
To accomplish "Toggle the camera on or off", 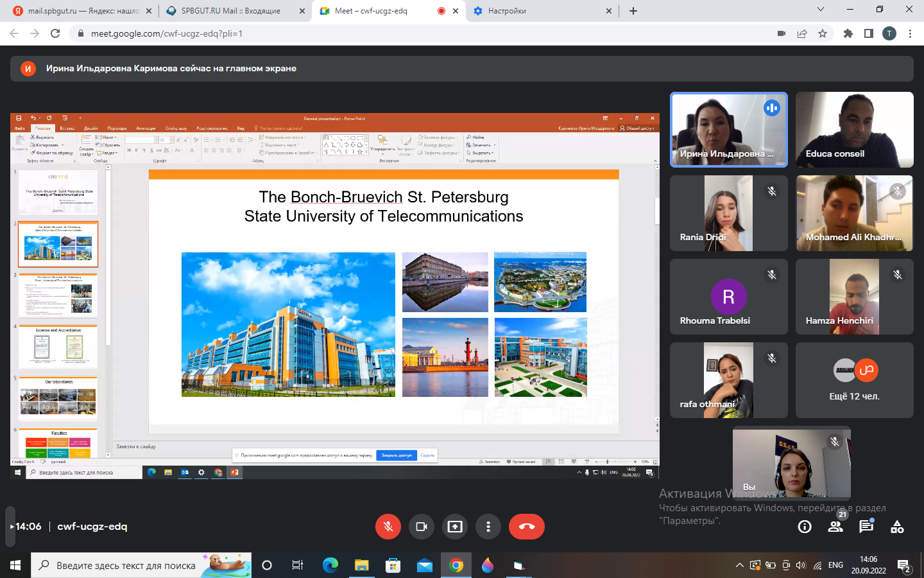I will click(x=422, y=527).
